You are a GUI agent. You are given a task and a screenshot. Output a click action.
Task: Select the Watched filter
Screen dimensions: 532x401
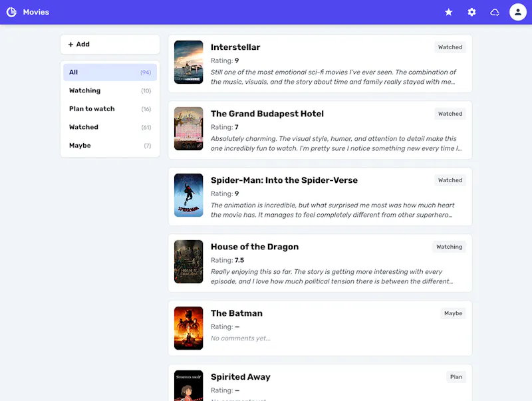coord(110,127)
